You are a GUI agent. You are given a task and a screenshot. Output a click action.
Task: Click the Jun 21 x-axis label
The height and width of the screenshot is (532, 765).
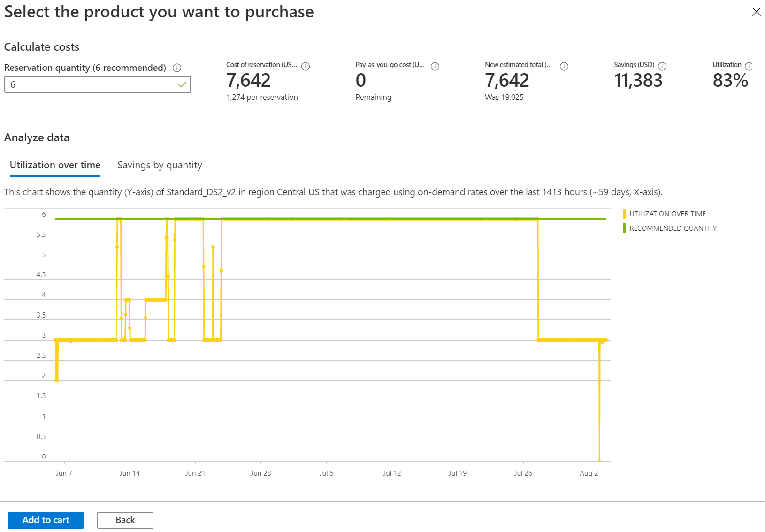(195, 473)
